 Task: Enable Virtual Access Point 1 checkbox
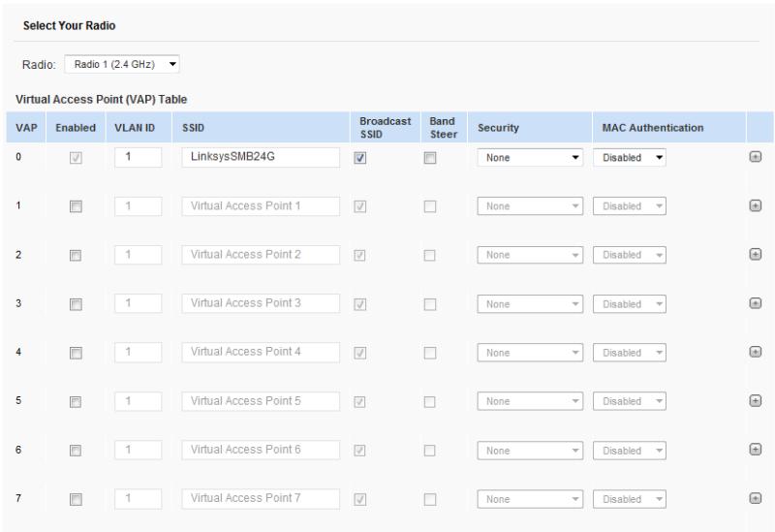point(77,206)
